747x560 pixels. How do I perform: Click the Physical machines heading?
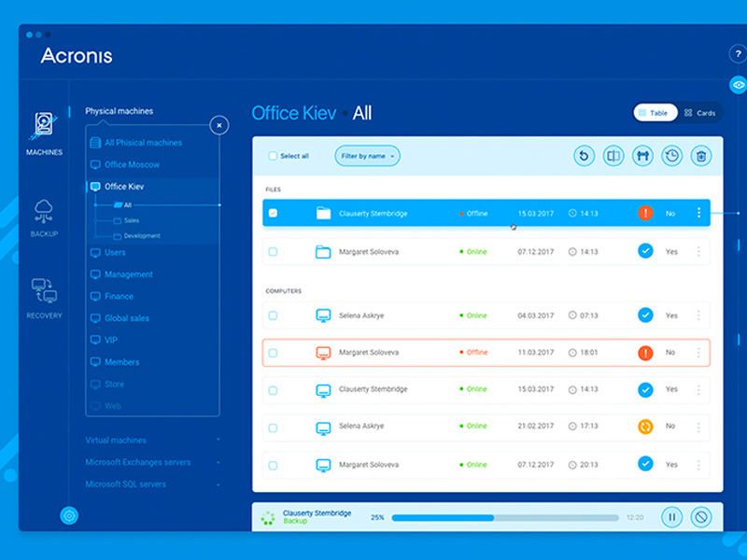pyautogui.click(x=120, y=111)
